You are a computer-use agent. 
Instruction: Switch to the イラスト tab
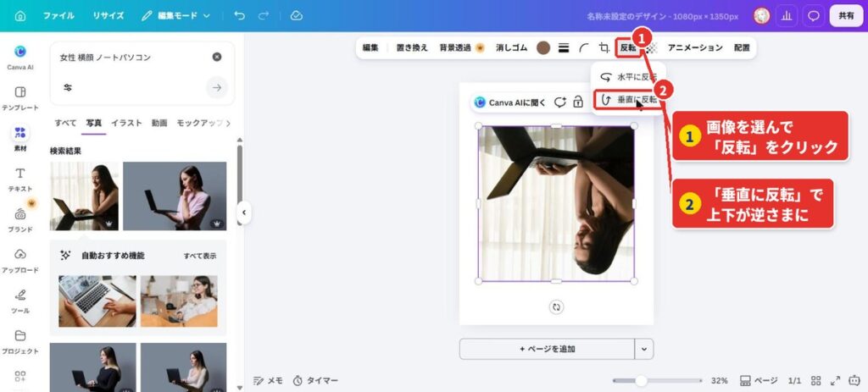pos(126,124)
